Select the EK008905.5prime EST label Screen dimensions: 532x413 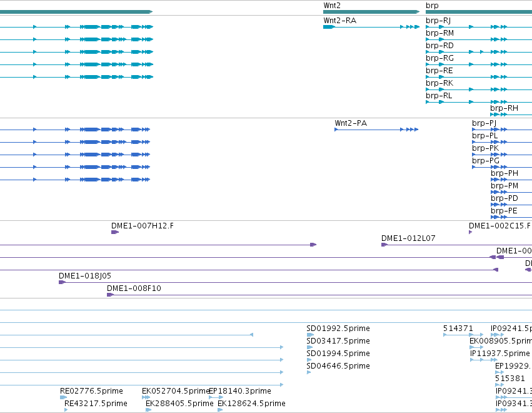tap(501, 341)
